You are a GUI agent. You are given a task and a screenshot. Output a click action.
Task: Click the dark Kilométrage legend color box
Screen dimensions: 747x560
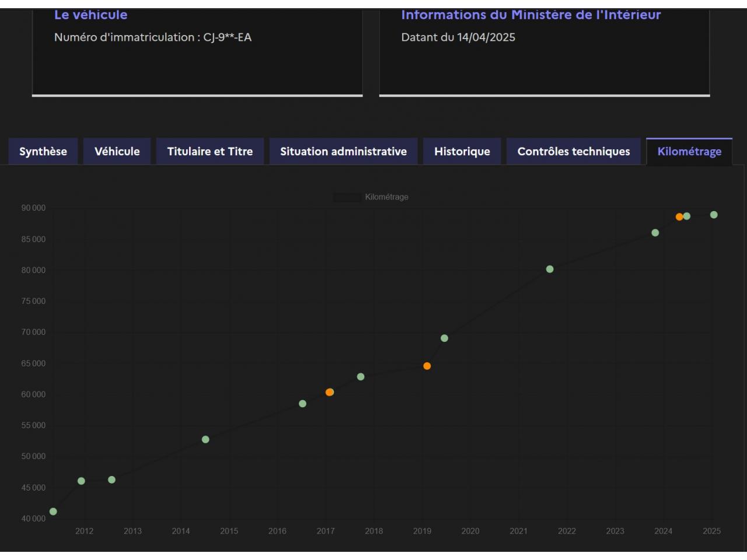coord(347,197)
